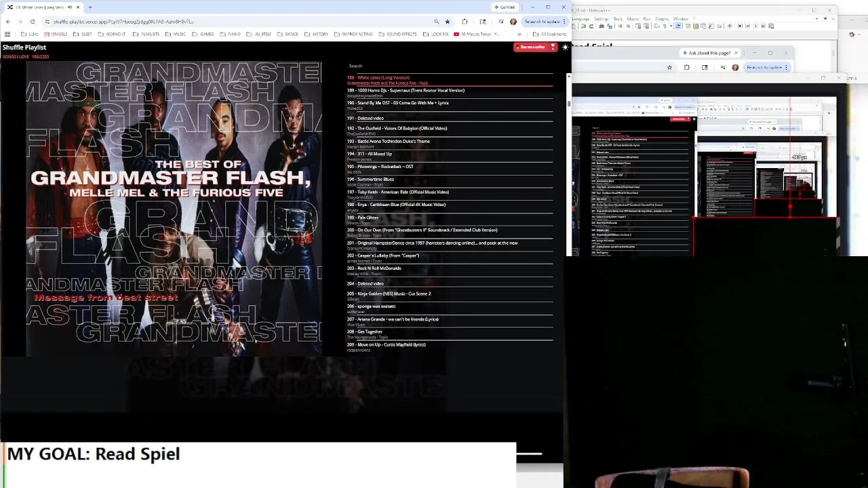Reload the shuffle-playlist page
Screen dimensions: 868x488
click(33, 22)
